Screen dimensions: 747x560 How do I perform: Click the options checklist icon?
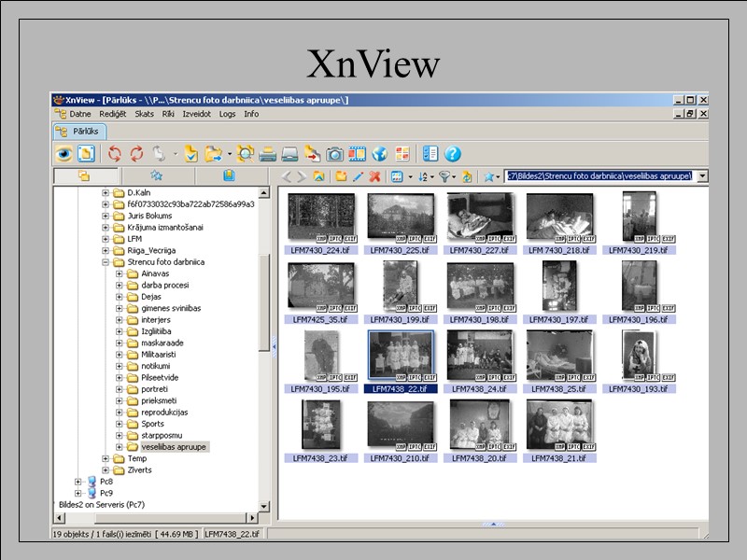click(430, 154)
